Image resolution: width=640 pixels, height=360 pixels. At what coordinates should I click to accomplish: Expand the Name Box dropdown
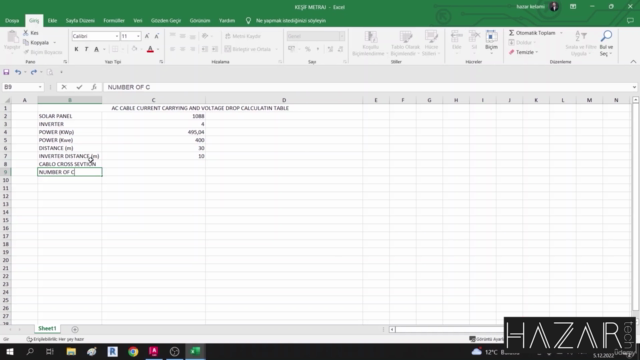tap(40, 87)
